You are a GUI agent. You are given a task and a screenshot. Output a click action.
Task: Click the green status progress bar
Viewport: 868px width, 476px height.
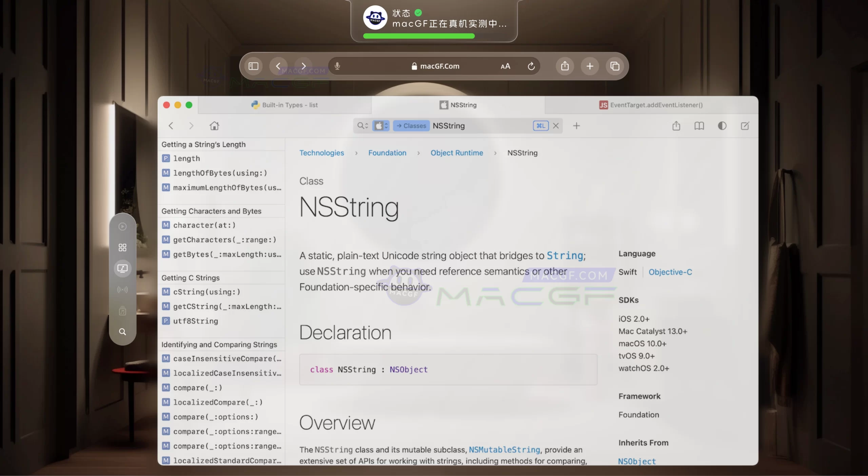click(x=419, y=36)
